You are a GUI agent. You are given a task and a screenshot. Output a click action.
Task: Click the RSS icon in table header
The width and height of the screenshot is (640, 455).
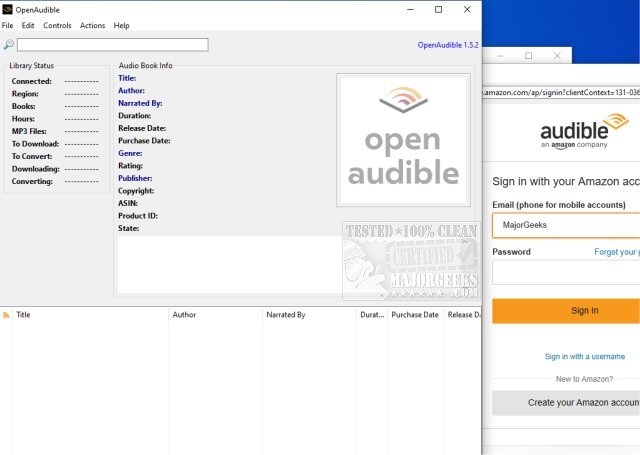(x=6, y=315)
